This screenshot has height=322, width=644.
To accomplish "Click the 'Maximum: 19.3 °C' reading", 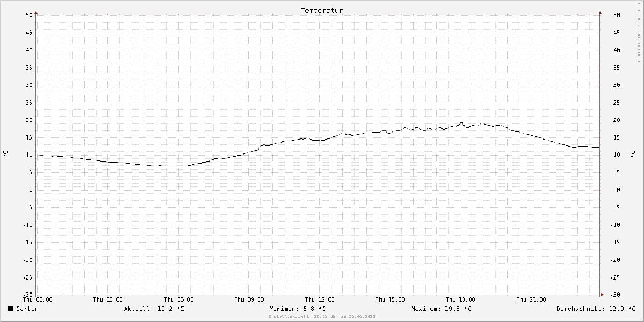I will (441, 309).
